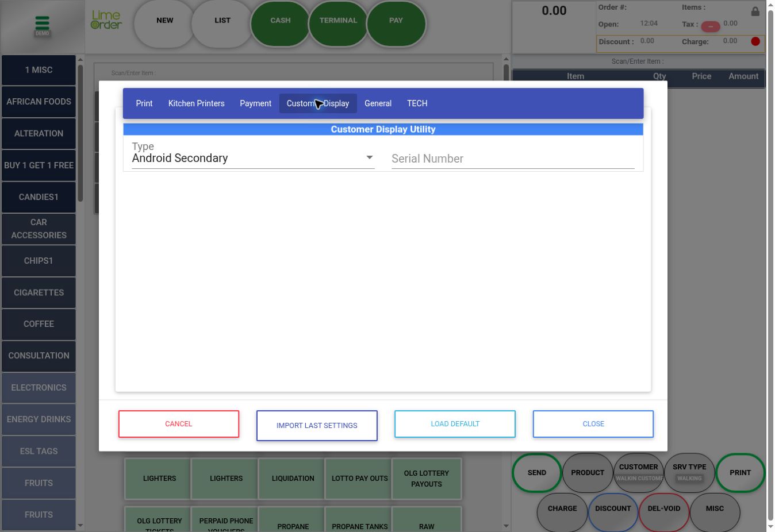This screenshot has height=532, width=775.
Task: Choose the ENERGY DRINKS category
Action: point(39,419)
